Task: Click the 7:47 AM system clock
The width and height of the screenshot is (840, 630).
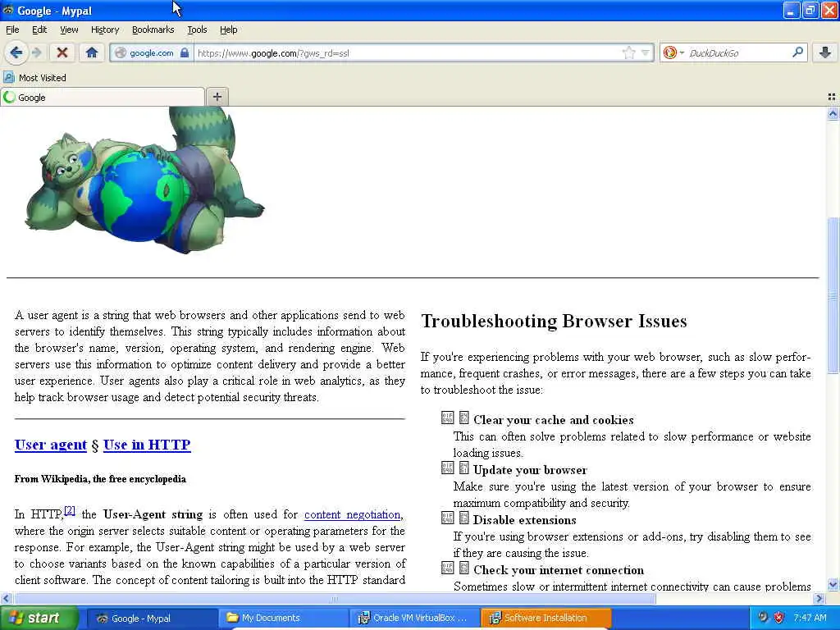Action: pyautogui.click(x=810, y=618)
